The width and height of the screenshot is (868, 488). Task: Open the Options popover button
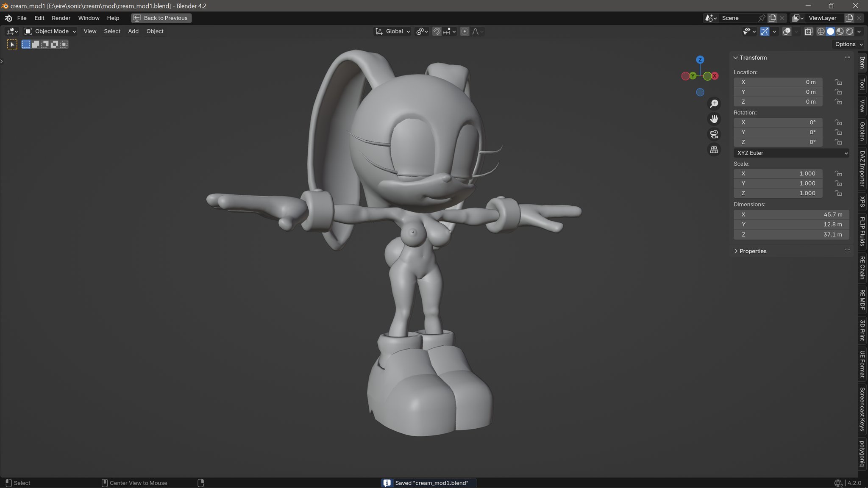point(849,44)
